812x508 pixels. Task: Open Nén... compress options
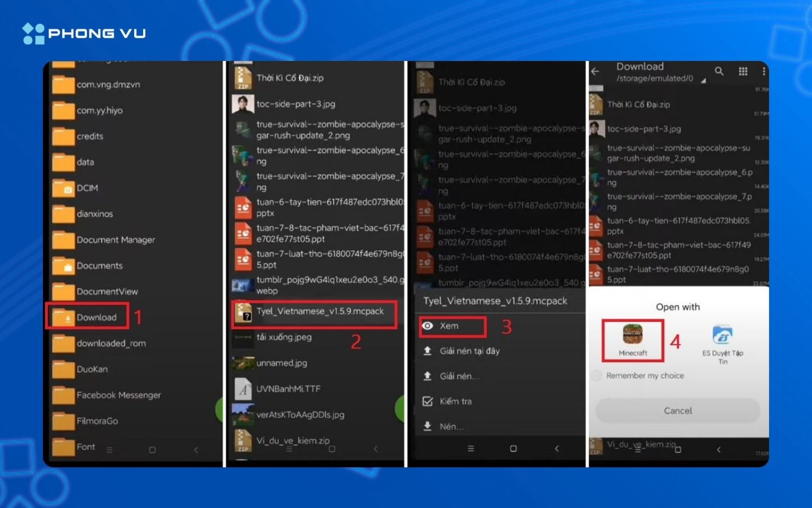(x=451, y=426)
